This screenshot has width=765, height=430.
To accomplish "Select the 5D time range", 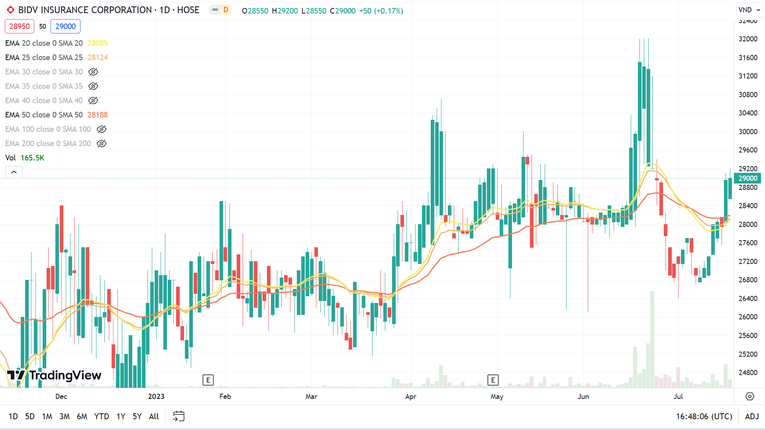I will point(30,416).
